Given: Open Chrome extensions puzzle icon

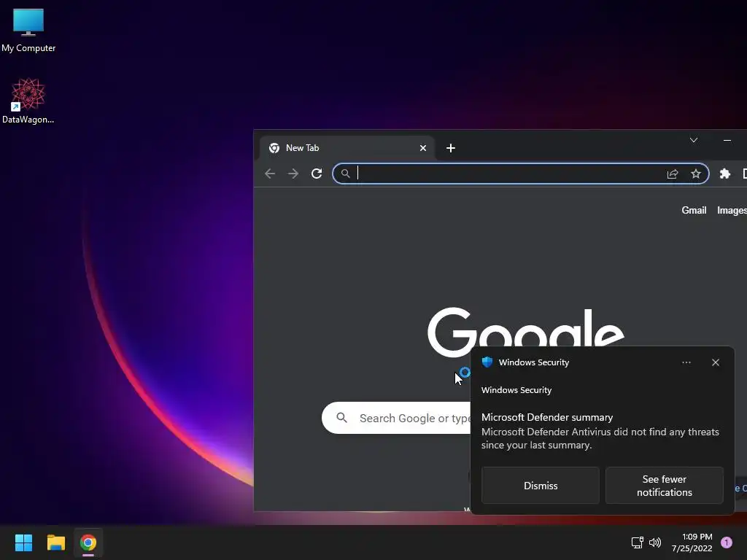Looking at the screenshot, I should pos(725,174).
